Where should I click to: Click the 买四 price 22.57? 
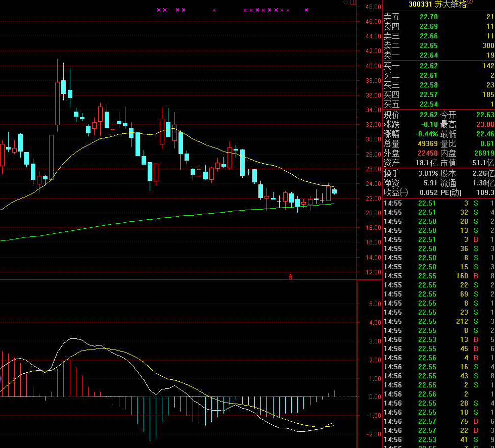coord(428,94)
